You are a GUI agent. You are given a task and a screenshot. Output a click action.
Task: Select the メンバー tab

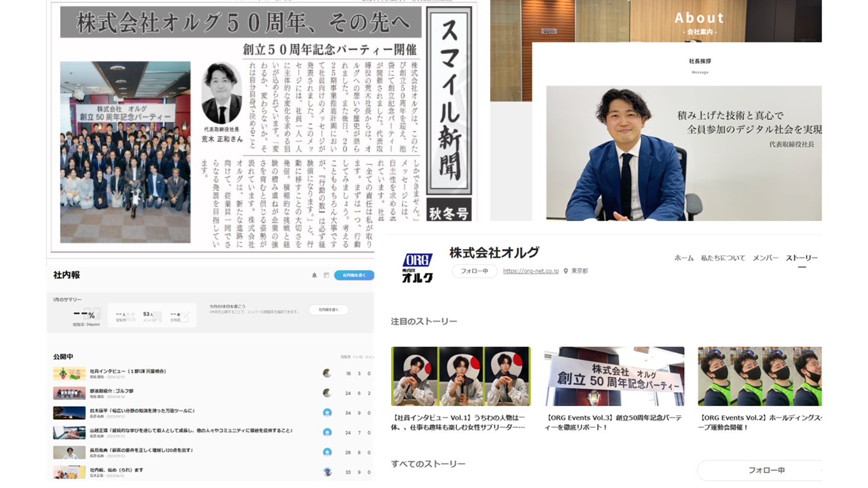point(765,258)
